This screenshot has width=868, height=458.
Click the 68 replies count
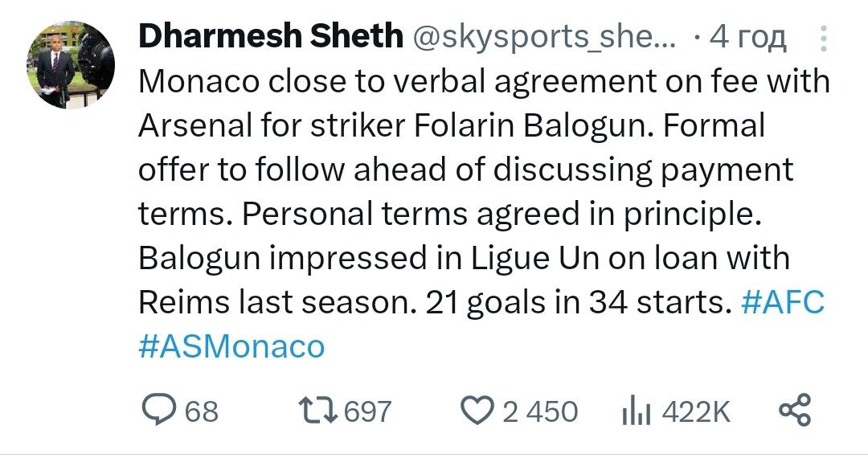(x=202, y=411)
